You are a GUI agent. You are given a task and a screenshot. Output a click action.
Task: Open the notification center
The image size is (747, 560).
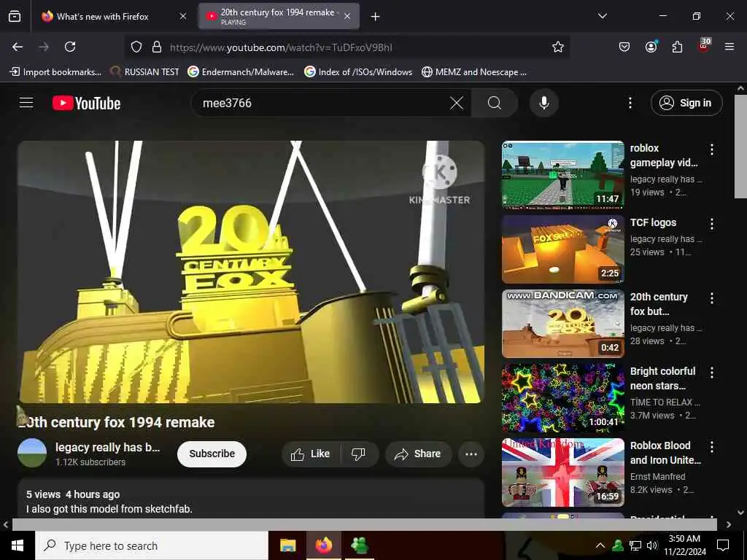click(723, 545)
